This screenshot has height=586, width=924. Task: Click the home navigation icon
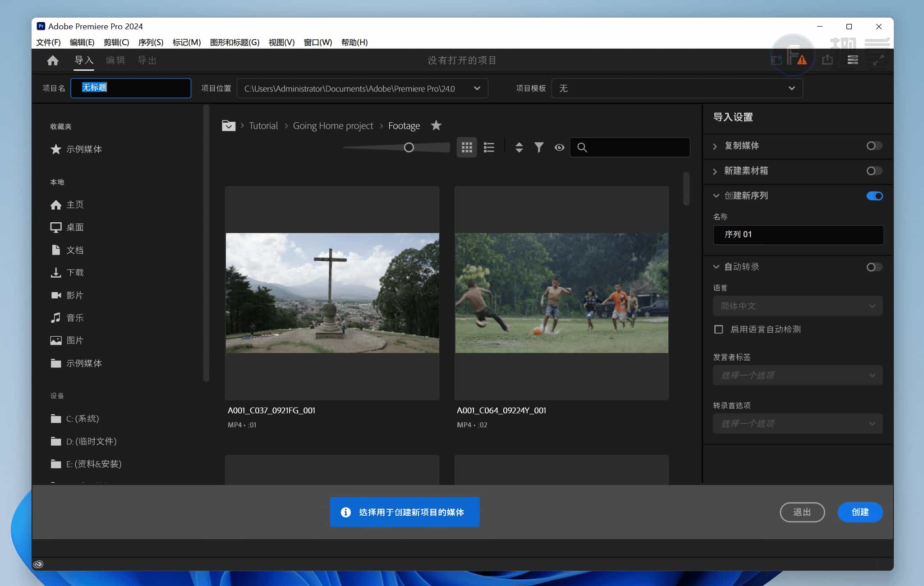pyautogui.click(x=53, y=60)
